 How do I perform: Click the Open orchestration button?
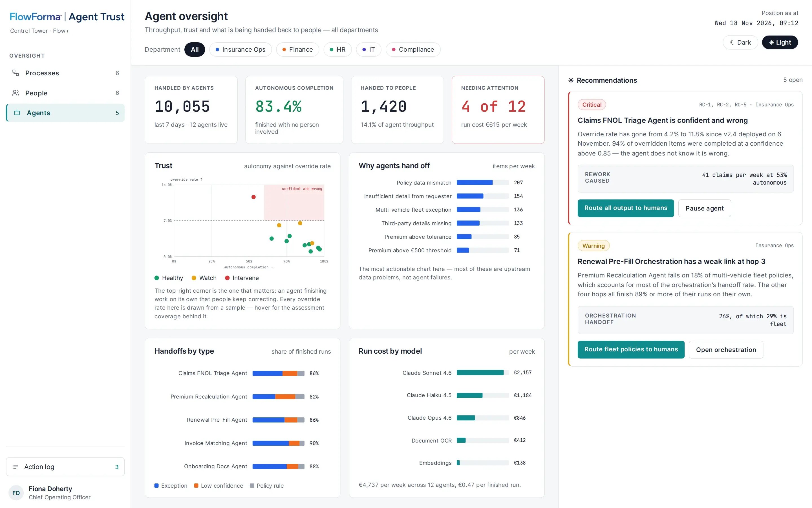click(726, 350)
